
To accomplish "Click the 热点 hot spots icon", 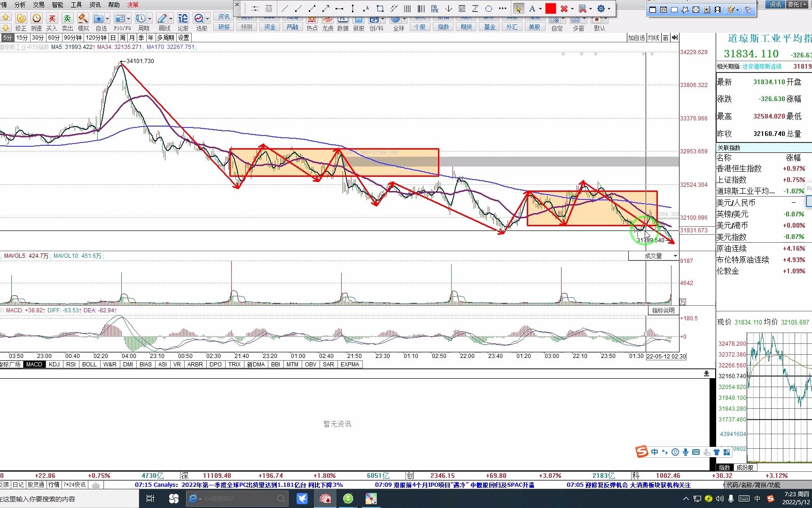I will [312, 21].
